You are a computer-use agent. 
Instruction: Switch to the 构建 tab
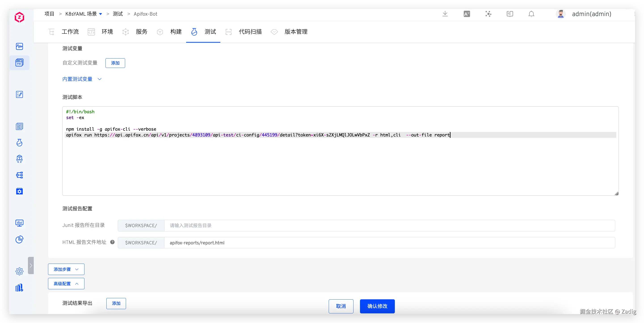tap(176, 32)
